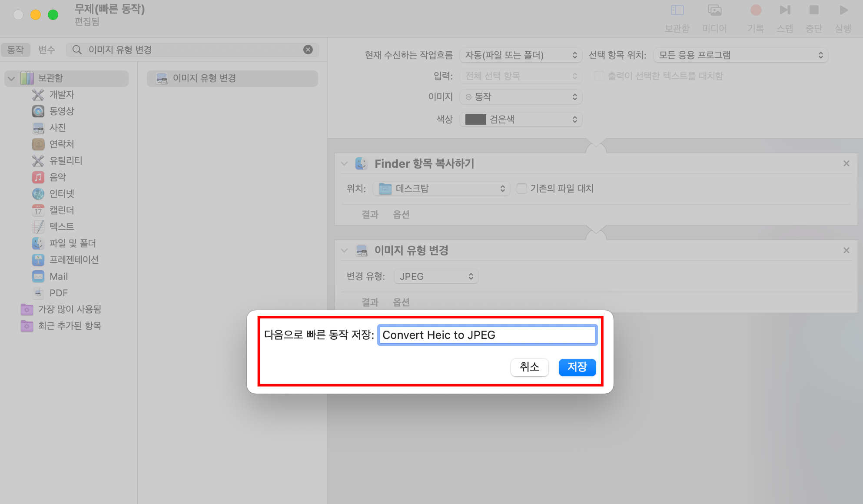Click the 저장 button in dialog
Viewport: 863px width, 504px height.
coord(577,367)
